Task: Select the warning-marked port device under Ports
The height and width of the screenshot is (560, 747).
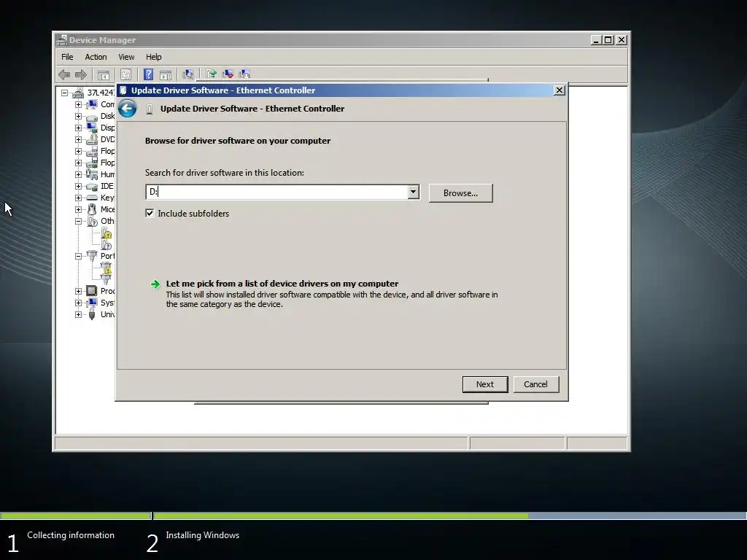Action: [107, 268]
